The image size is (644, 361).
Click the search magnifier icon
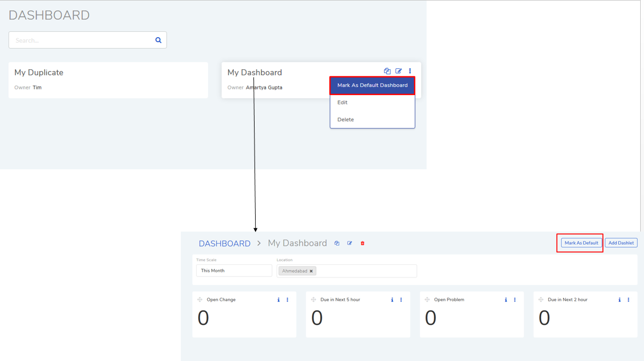tap(158, 40)
